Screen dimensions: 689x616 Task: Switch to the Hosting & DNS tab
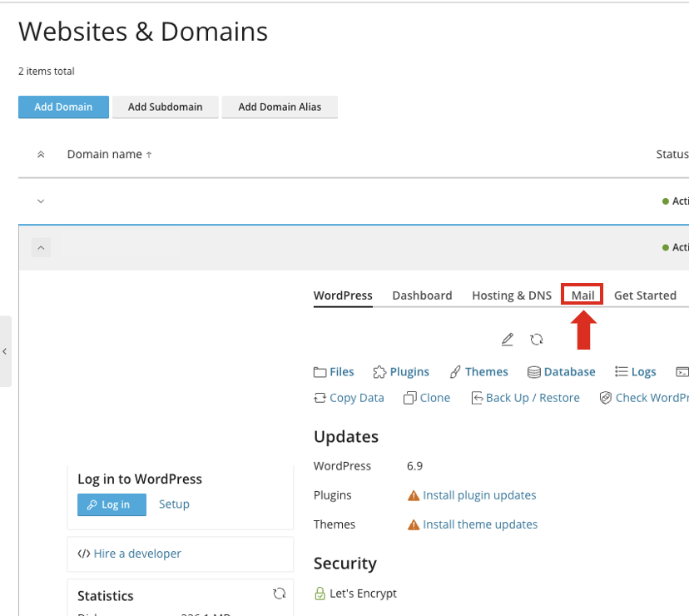point(511,296)
